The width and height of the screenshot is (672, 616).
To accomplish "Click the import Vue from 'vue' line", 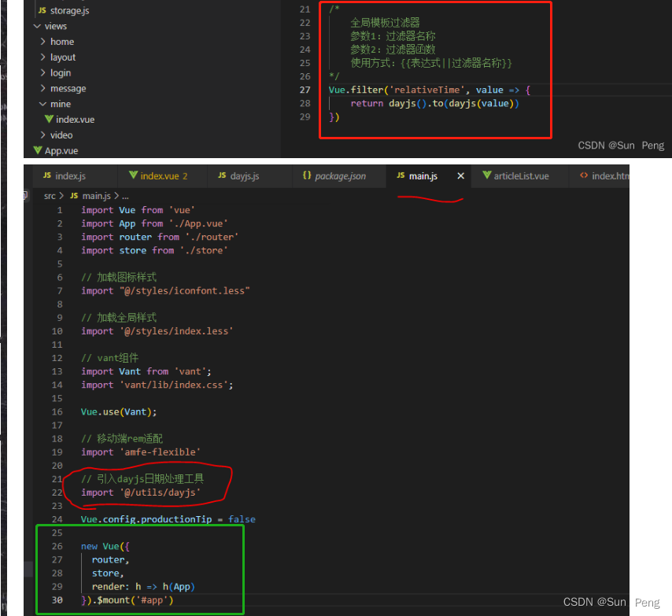I will (x=138, y=210).
